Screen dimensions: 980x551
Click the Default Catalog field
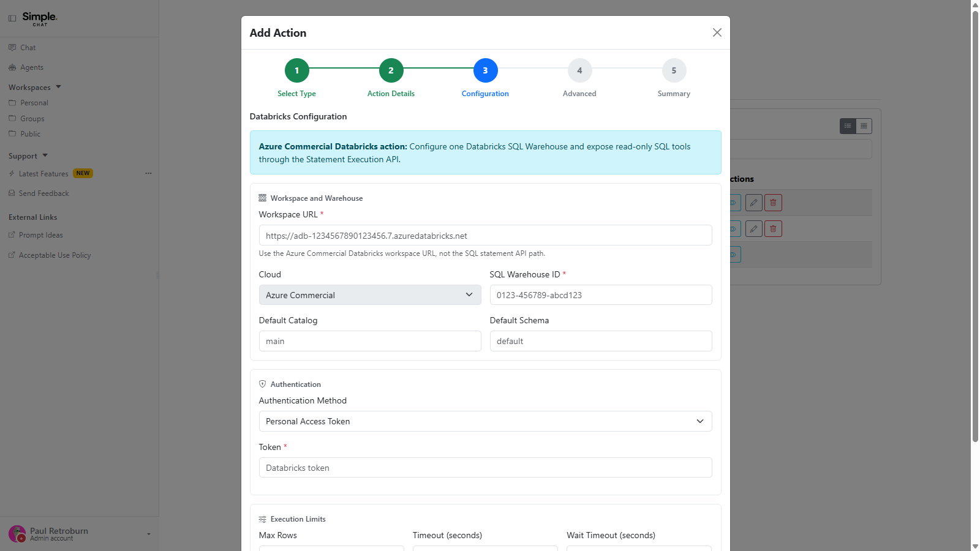pos(370,341)
